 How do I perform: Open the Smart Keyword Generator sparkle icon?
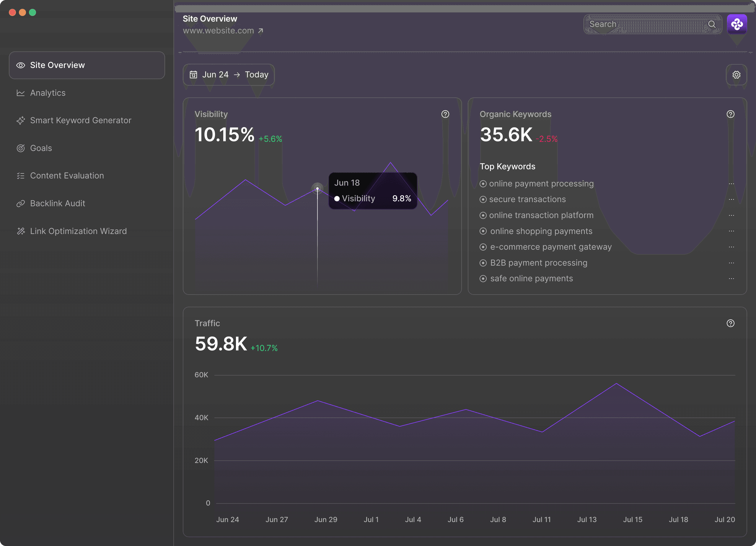21,121
